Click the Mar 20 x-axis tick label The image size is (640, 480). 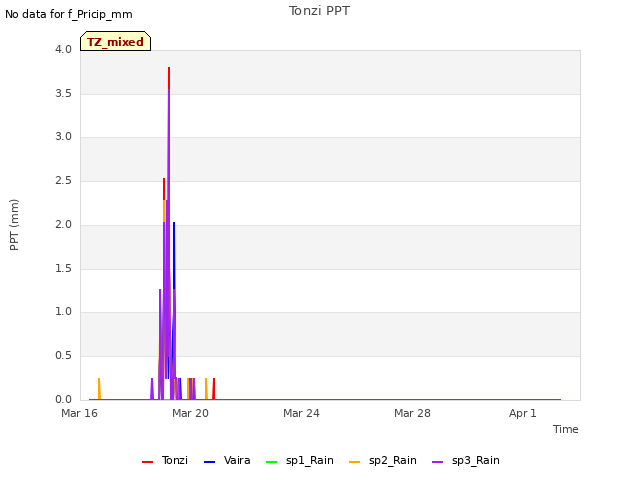(190, 413)
